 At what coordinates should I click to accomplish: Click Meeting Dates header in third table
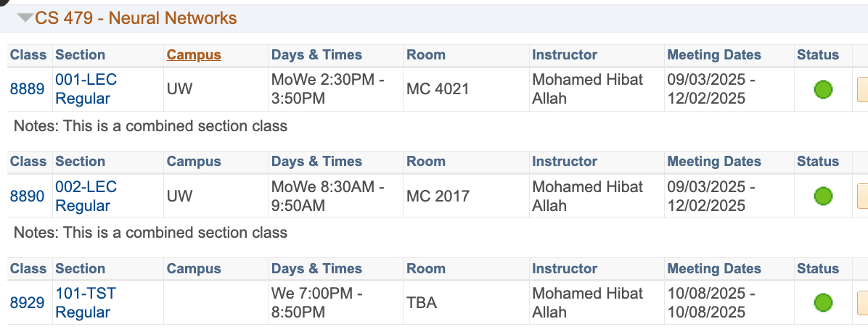click(714, 268)
